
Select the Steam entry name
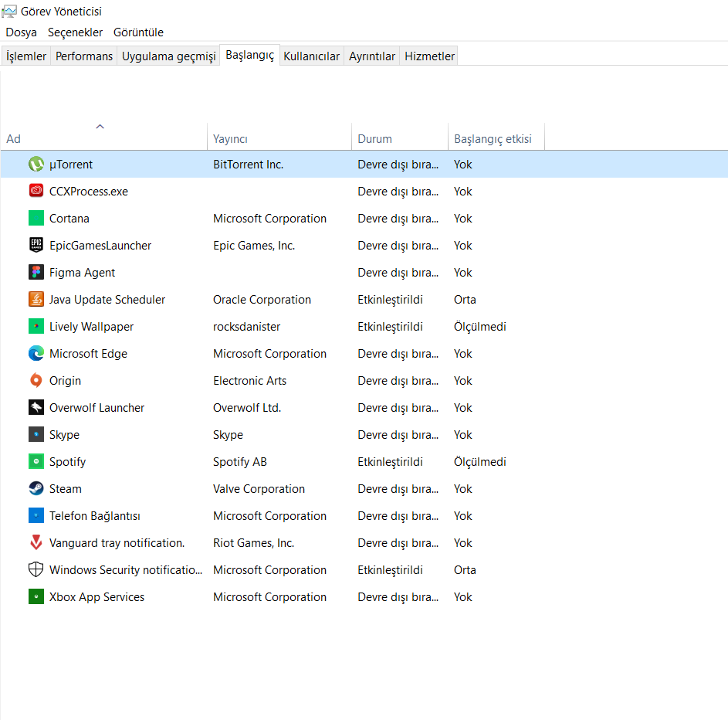(66, 489)
